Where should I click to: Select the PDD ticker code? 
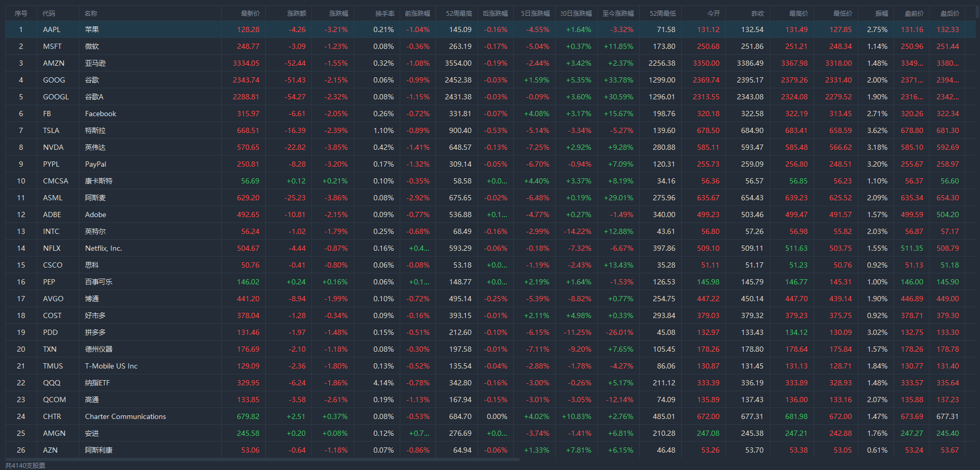point(50,332)
